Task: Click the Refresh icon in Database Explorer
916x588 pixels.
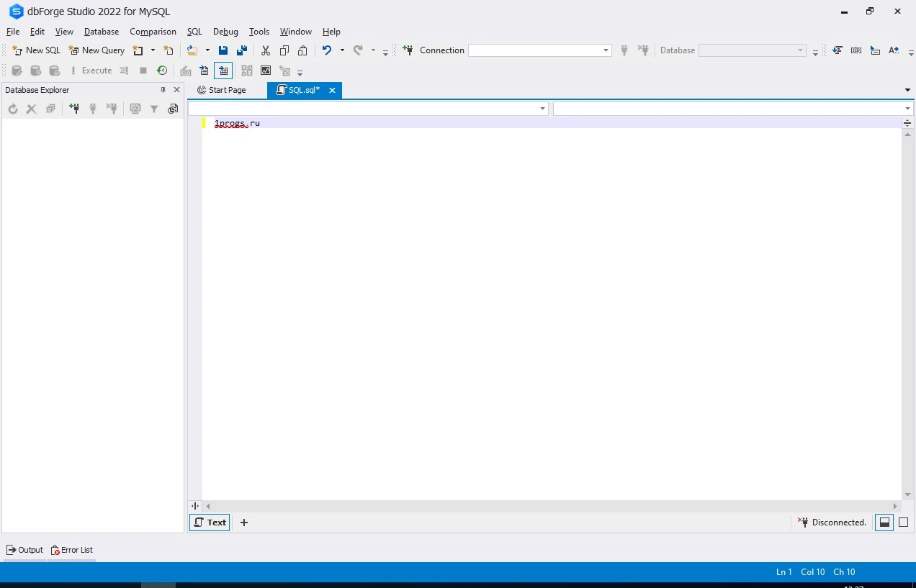Action: tap(13, 109)
